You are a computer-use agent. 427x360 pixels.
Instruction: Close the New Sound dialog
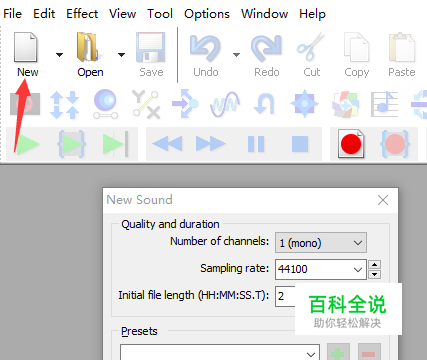pos(383,200)
